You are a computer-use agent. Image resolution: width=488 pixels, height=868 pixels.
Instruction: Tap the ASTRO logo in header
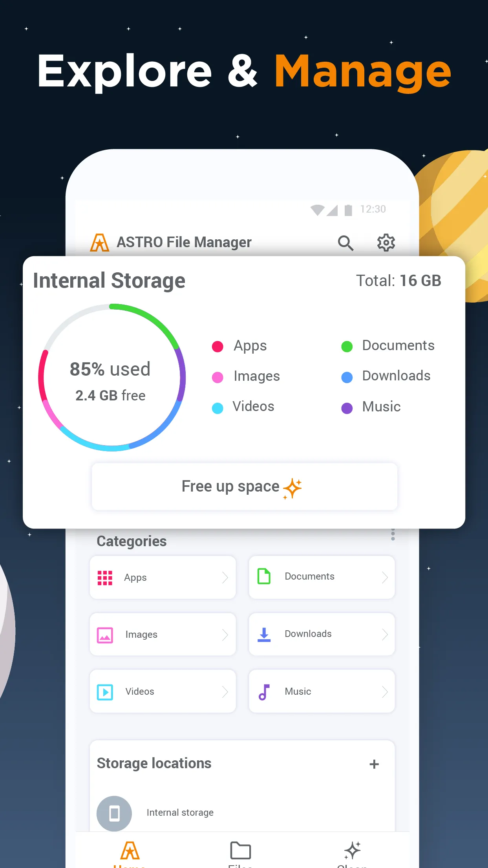pyautogui.click(x=100, y=242)
